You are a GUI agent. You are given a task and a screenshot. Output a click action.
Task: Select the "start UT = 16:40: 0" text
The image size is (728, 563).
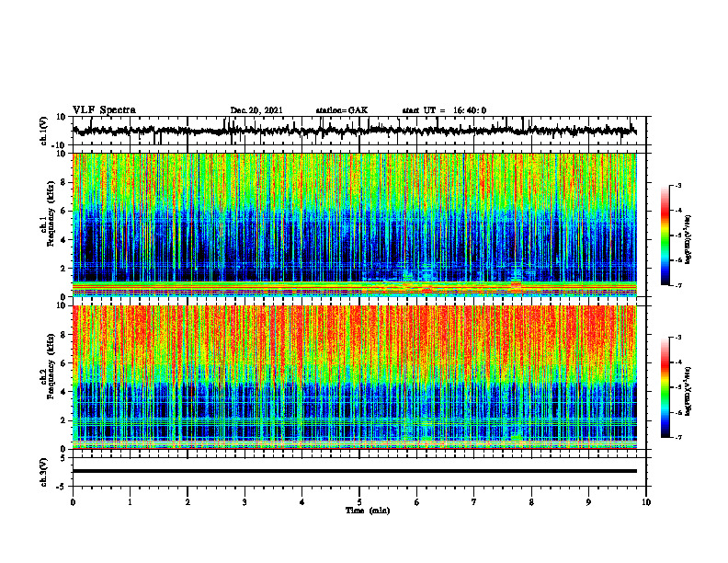(444, 110)
